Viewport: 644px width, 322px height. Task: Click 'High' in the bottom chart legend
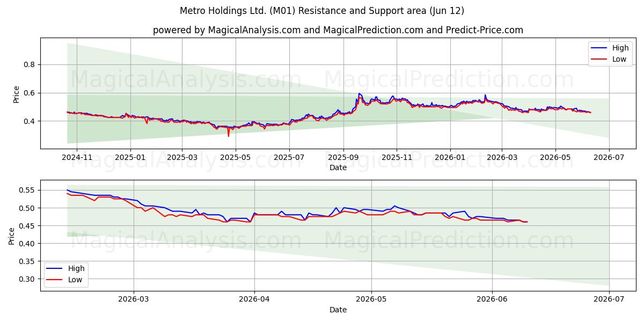pos(76,268)
